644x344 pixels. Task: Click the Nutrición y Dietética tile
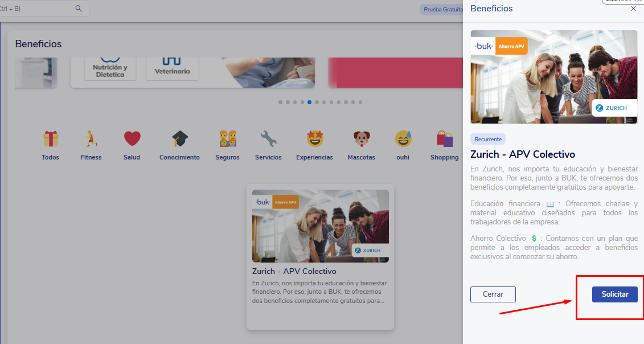(110, 69)
